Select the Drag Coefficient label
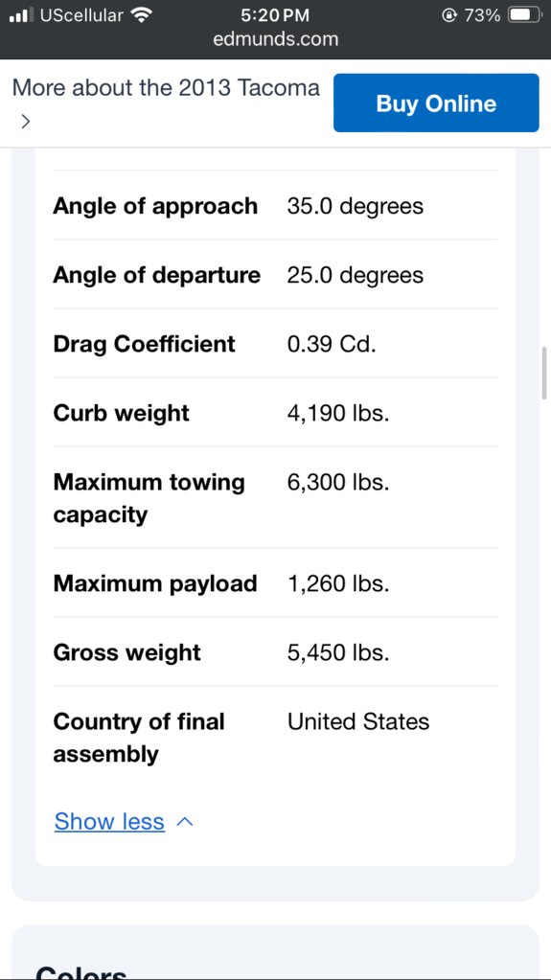Screen dimensions: 551x980 click(144, 344)
